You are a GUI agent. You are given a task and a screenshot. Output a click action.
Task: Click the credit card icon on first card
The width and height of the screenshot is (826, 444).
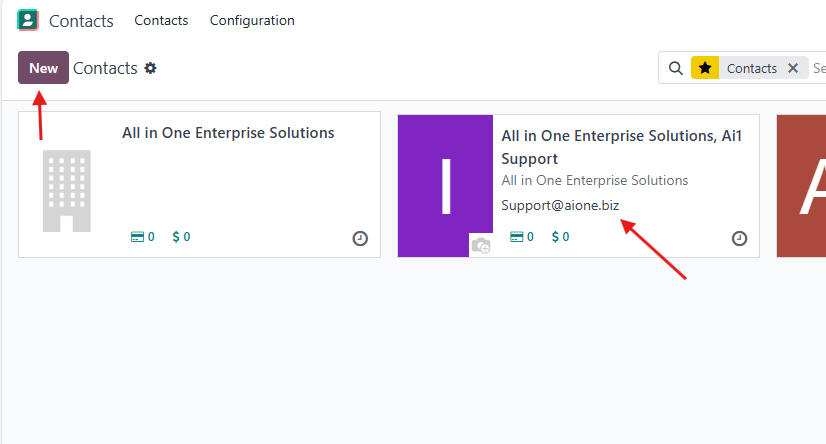tap(137, 237)
